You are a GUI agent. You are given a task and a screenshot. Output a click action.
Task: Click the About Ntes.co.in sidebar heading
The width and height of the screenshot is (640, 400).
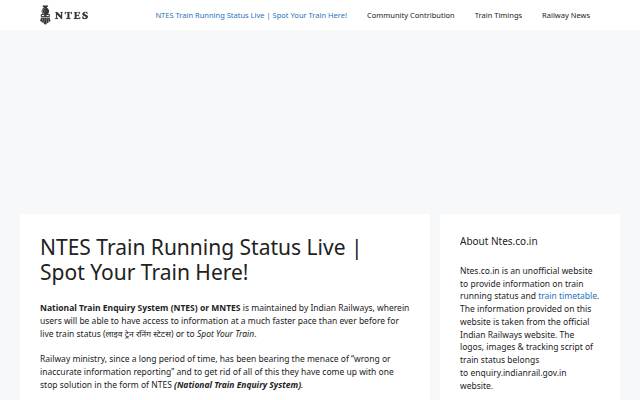tap(498, 241)
